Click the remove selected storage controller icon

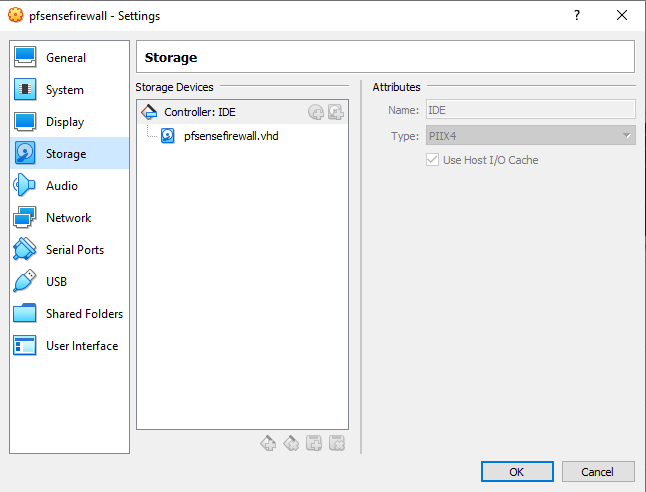click(291, 443)
